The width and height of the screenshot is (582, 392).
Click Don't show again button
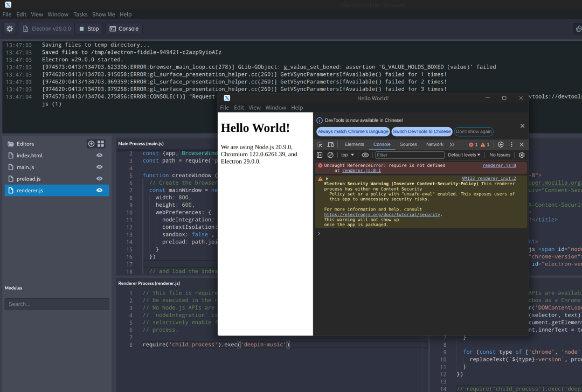[474, 131]
